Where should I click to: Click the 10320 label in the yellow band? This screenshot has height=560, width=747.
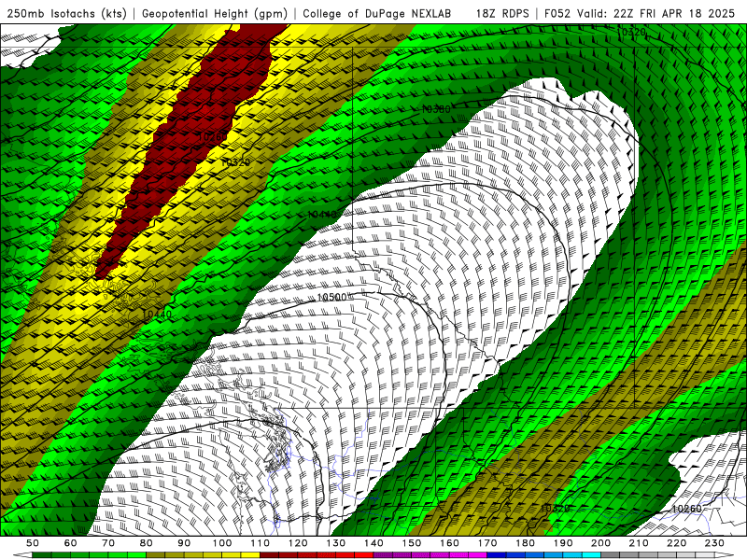point(235,162)
